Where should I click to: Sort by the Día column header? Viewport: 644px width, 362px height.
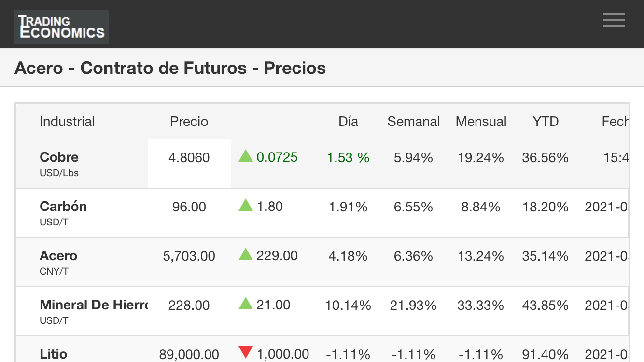pyautogui.click(x=348, y=122)
